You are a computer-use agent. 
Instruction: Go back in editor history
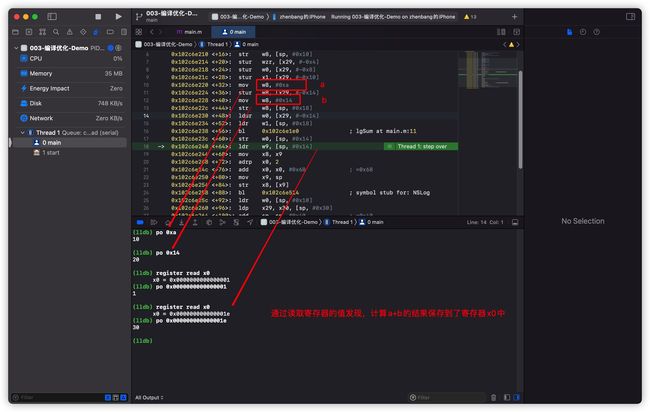coord(152,32)
